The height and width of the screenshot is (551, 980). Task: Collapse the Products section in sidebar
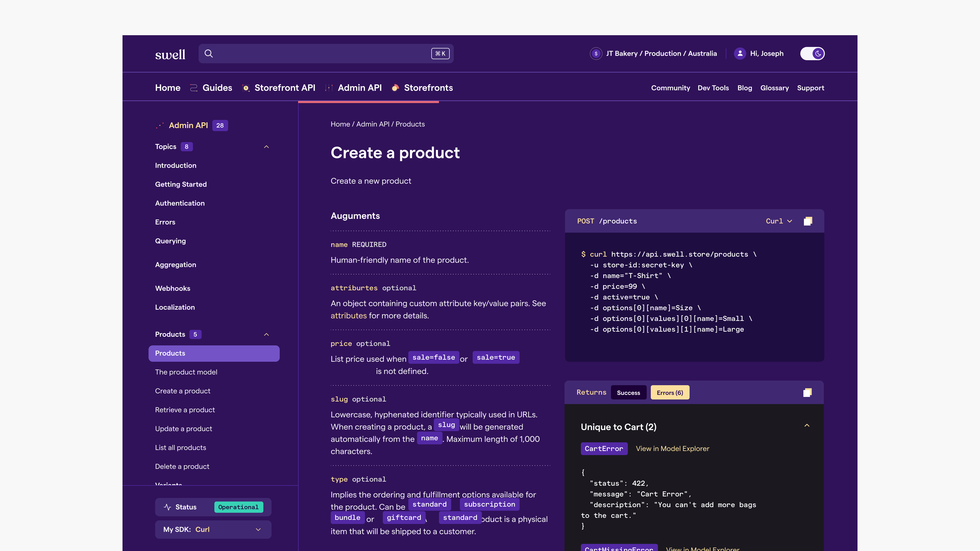[266, 335]
